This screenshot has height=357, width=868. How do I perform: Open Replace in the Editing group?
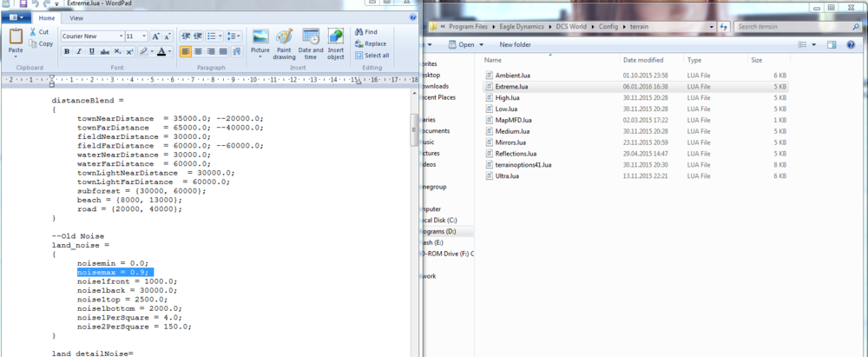pyautogui.click(x=371, y=43)
